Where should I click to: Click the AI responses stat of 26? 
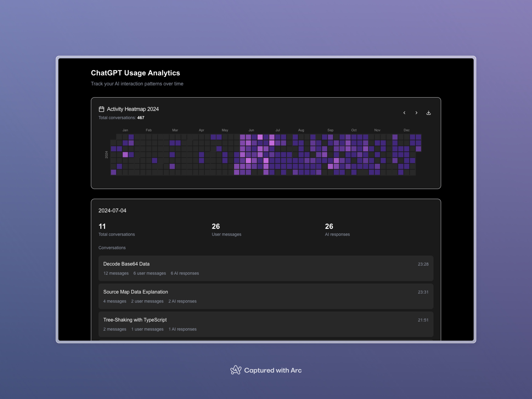click(328, 226)
